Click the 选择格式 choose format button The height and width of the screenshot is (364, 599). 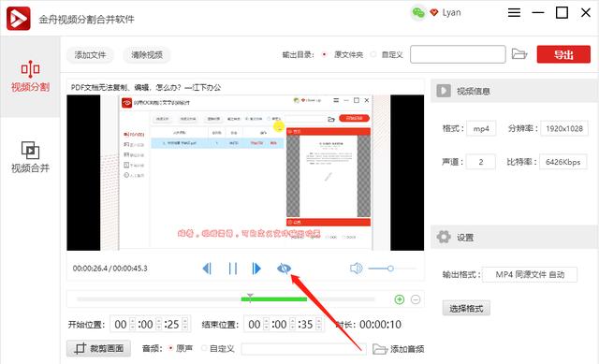pyautogui.click(x=466, y=308)
